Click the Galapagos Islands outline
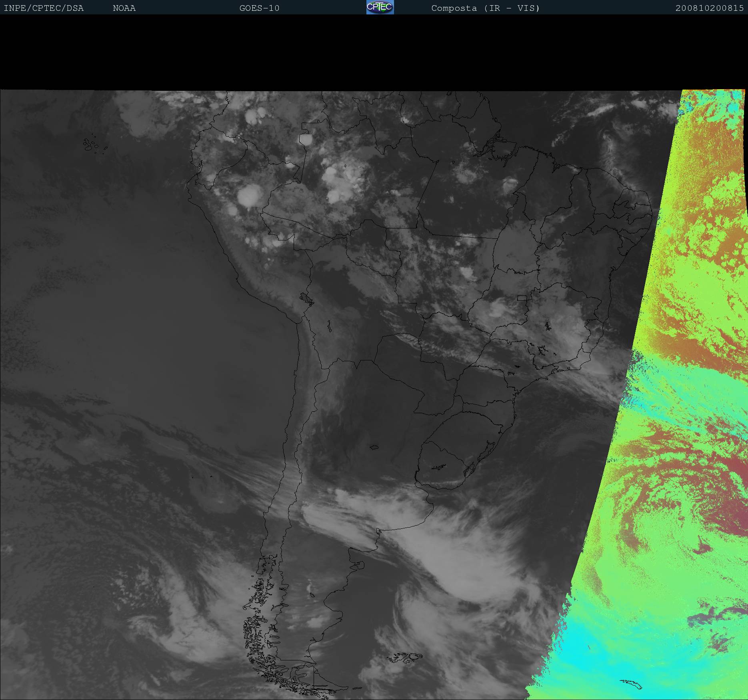The height and width of the screenshot is (700, 748). [x=92, y=145]
